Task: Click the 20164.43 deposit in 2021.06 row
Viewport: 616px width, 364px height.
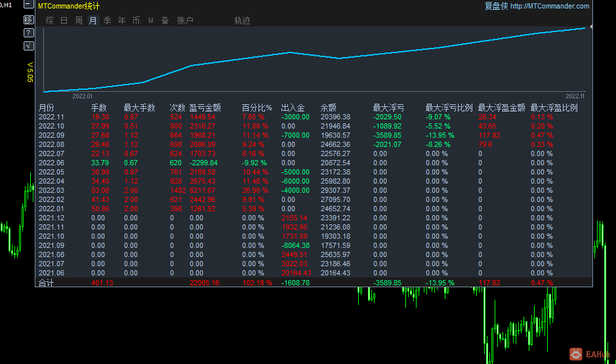Action: click(297, 273)
